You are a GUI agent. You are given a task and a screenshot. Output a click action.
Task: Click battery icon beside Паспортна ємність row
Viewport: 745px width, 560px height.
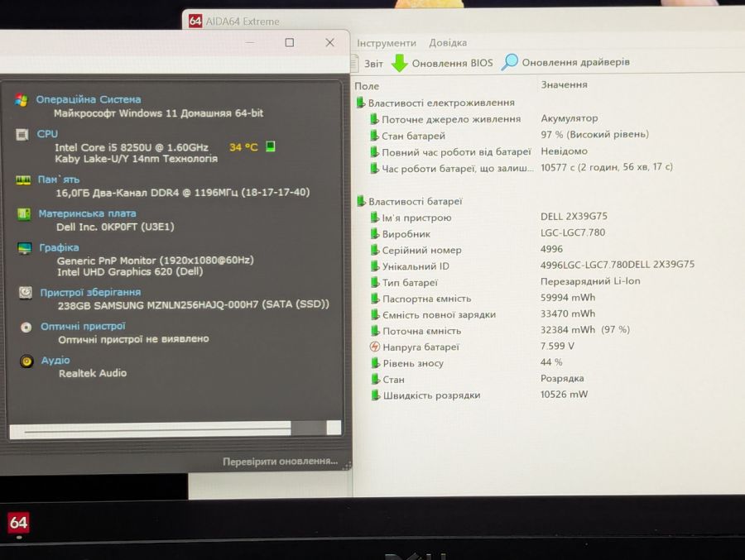(x=375, y=299)
